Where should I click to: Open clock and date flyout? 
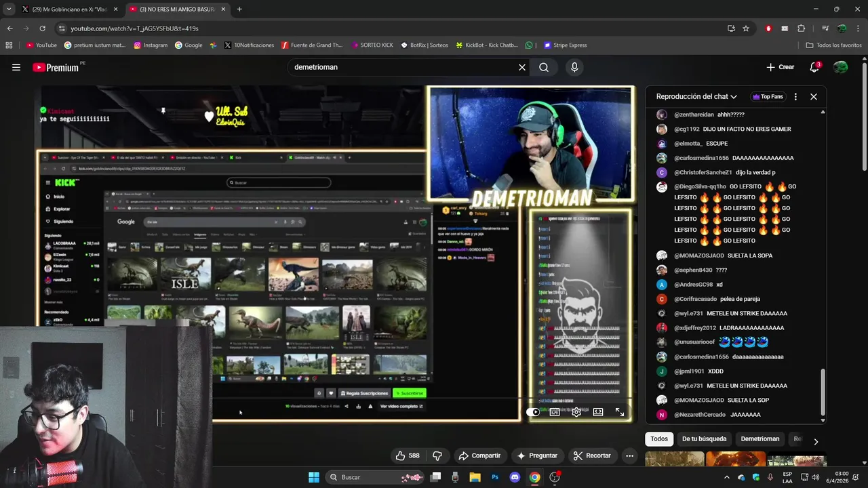[842, 477]
